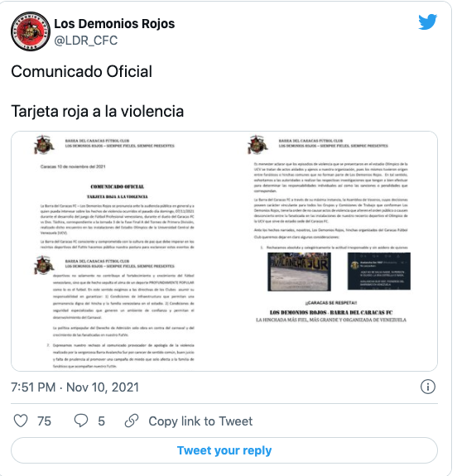Click the Avalancha Sur banner photo in document
The image size is (457, 476).
click(x=299, y=272)
